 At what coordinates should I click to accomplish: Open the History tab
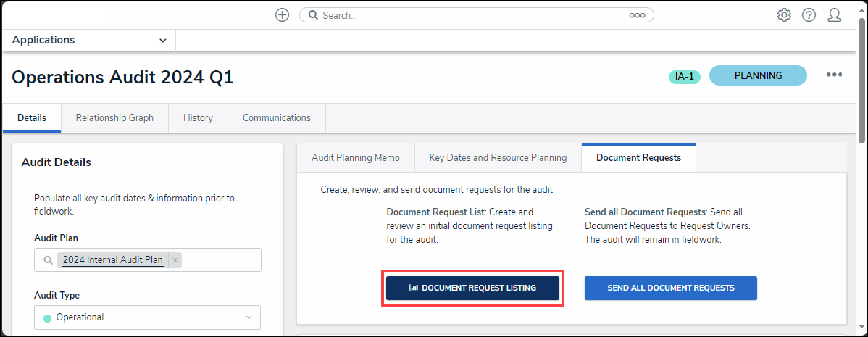198,118
